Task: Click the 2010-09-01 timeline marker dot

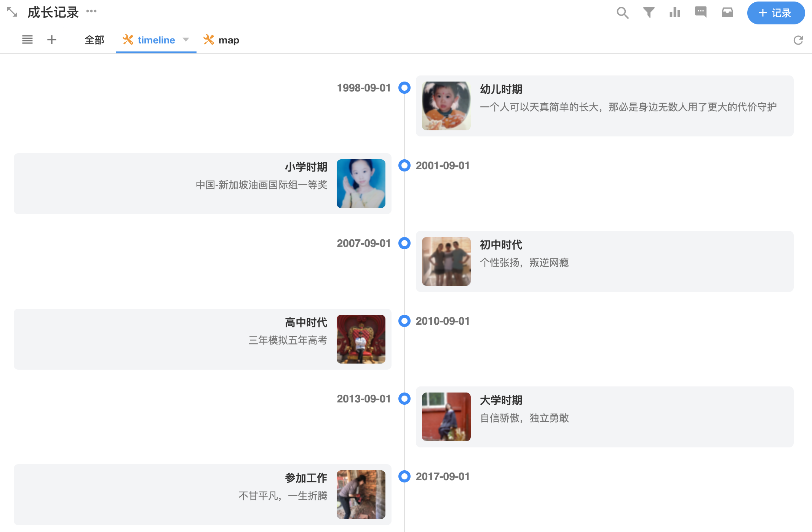Action: (x=404, y=321)
